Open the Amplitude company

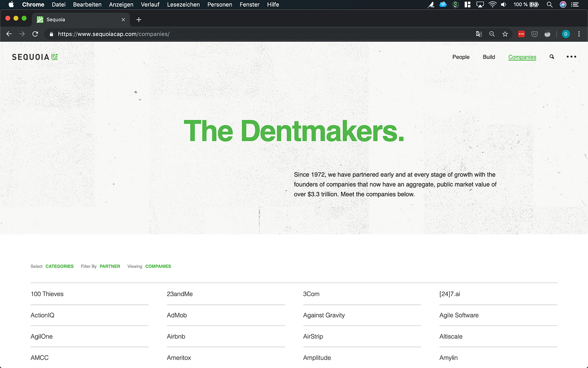[317, 357]
